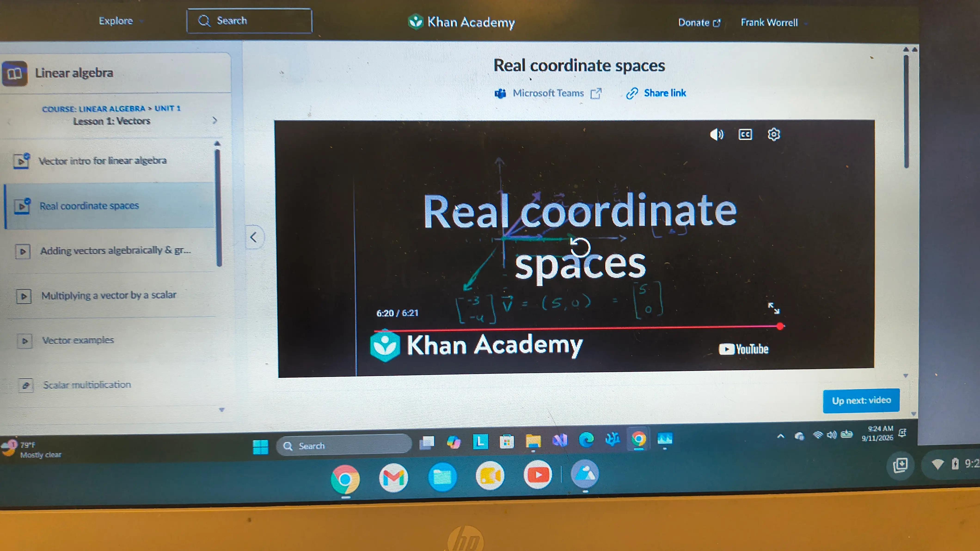Open the Linear algebra course icon
Screen dimensions: 980x551
coord(15,73)
